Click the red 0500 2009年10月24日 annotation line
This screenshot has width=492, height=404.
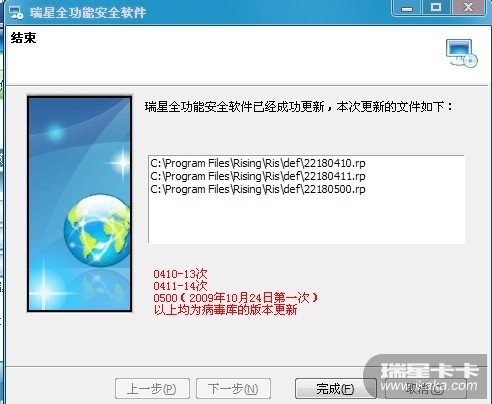[236, 298]
